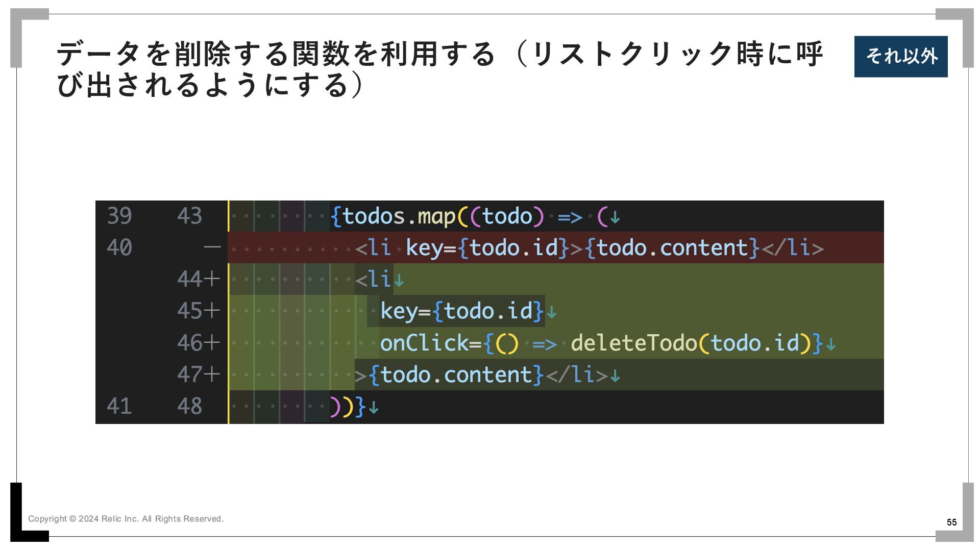The image size is (980, 551).
Task: Click the added <li opening tag
Action: (373, 280)
